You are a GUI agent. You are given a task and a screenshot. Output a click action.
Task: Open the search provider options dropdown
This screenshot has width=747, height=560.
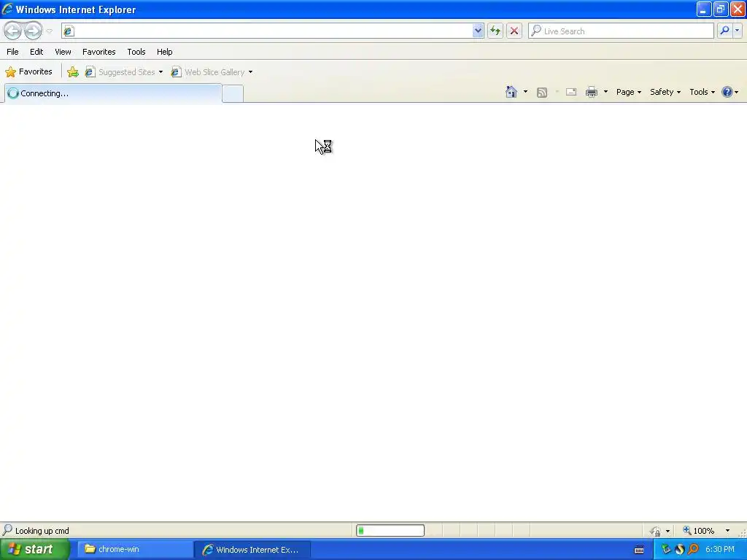coord(738,31)
